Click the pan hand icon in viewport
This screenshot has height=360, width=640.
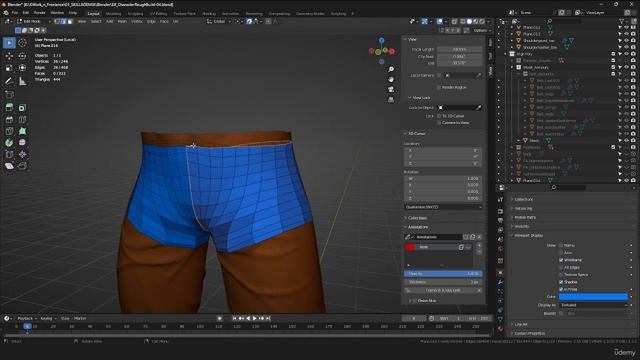pos(391,80)
